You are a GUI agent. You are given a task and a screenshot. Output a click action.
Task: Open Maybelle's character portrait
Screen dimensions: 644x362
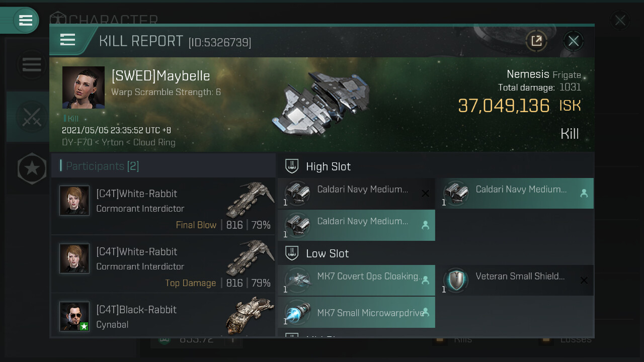pos(84,87)
